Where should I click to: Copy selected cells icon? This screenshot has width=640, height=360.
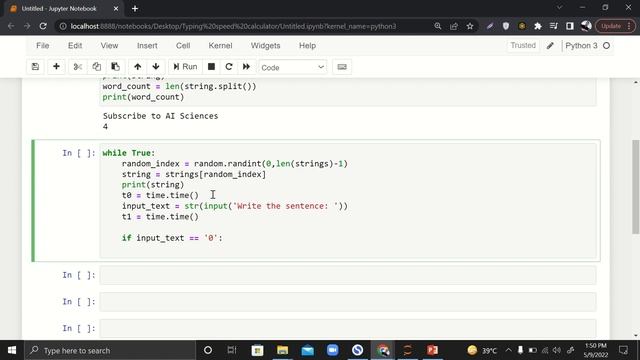[x=97, y=67]
